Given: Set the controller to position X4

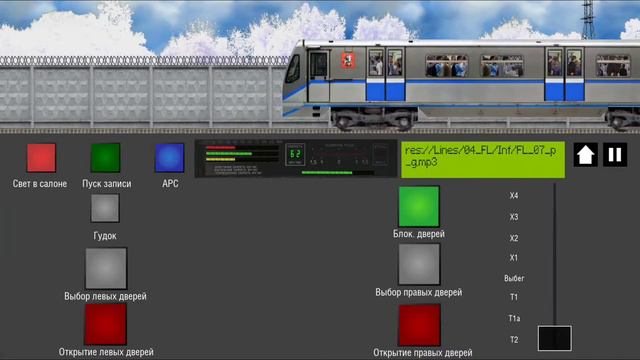Looking at the screenshot, I should [514, 196].
